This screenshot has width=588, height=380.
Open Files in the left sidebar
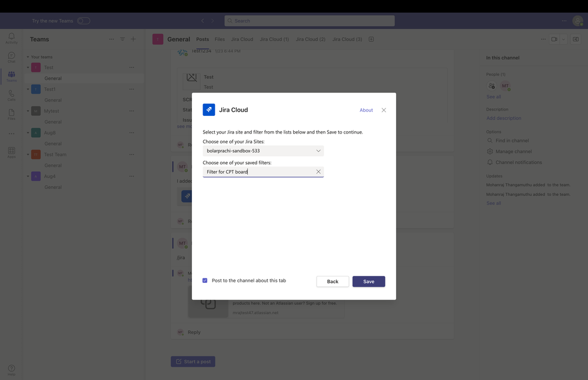(11, 114)
